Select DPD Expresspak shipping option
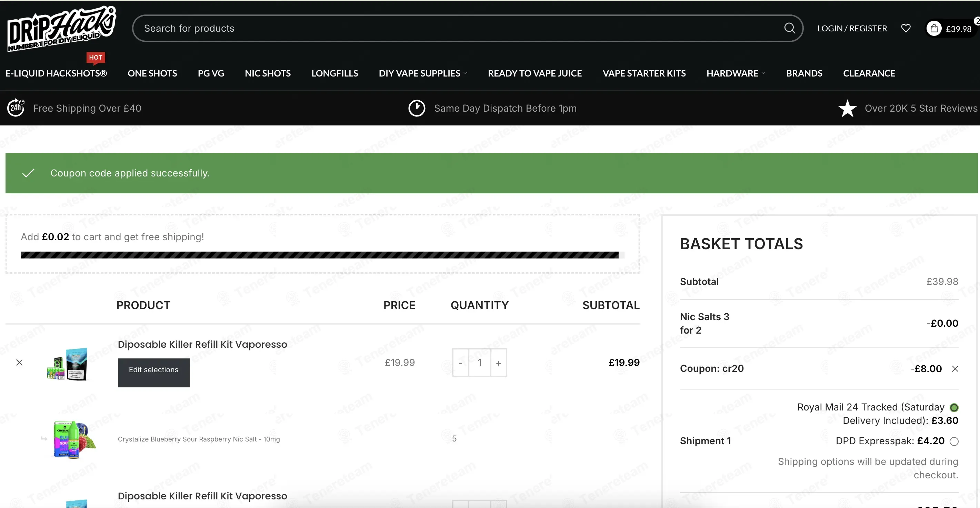The height and width of the screenshot is (508, 980). click(954, 441)
